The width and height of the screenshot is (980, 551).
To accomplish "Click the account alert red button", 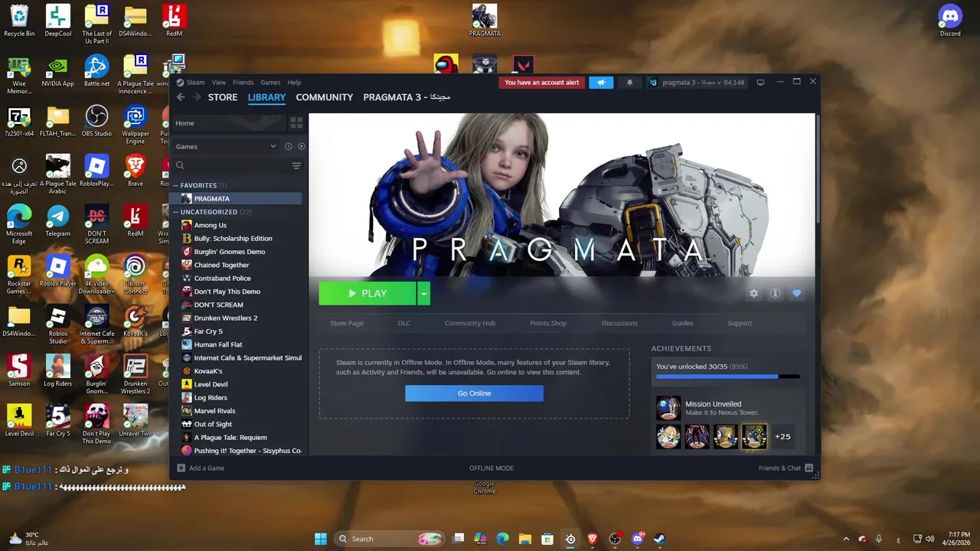I will click(x=541, y=83).
